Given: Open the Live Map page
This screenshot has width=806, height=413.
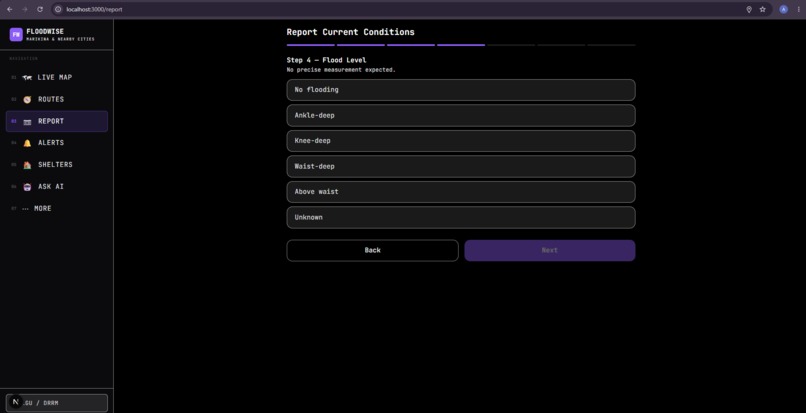Looking at the screenshot, I should (57, 77).
